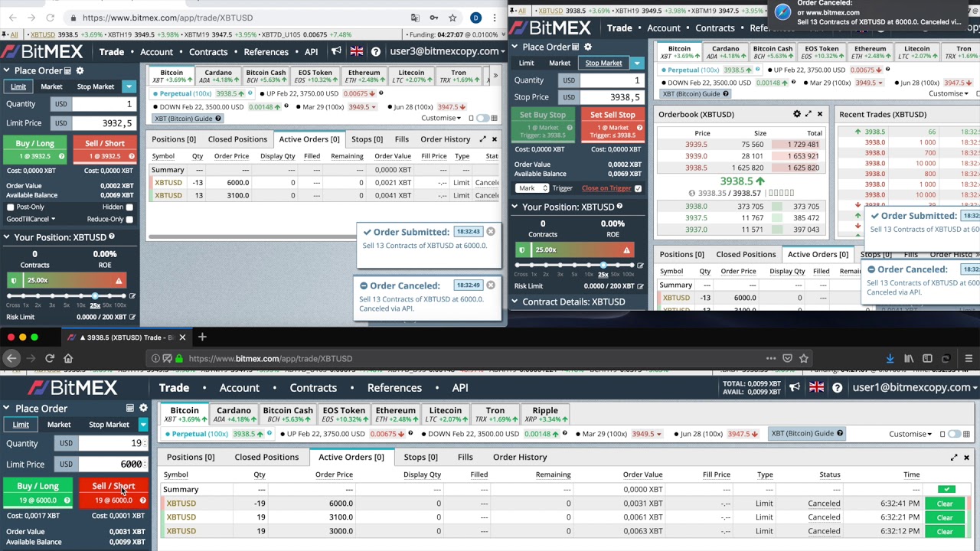This screenshot has height=551, width=980.
Task: Open the help question mark in Chrome BitMEX window
Action: coord(376,51)
